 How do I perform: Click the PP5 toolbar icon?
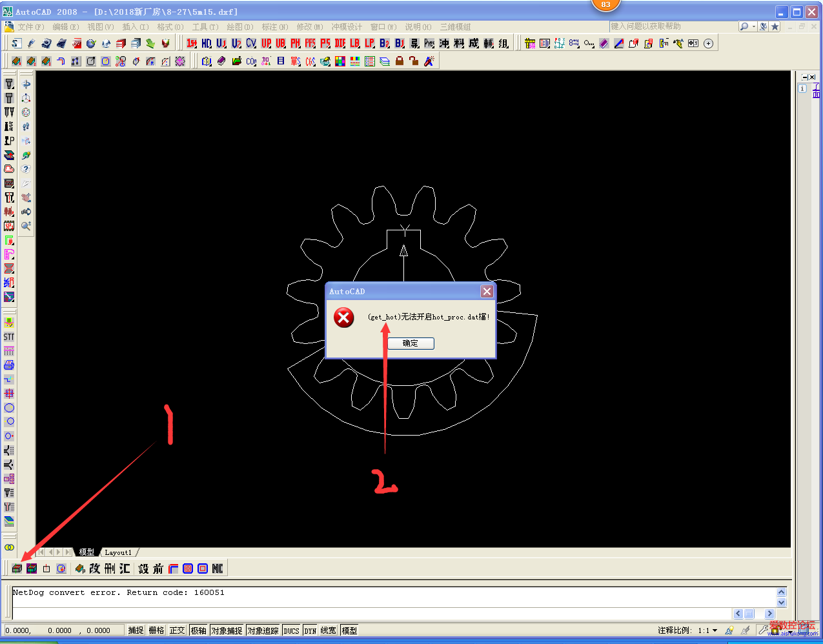(x=310, y=43)
